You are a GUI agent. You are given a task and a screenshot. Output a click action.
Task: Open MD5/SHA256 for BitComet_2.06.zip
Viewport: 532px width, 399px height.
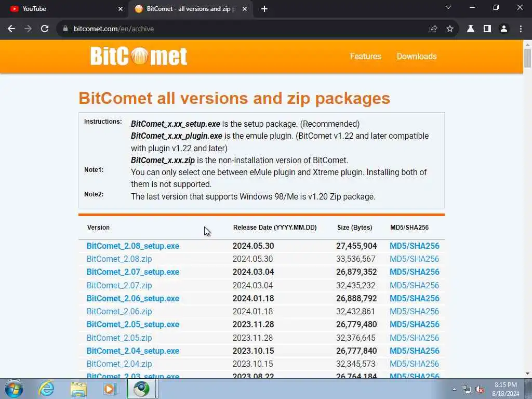click(414, 312)
